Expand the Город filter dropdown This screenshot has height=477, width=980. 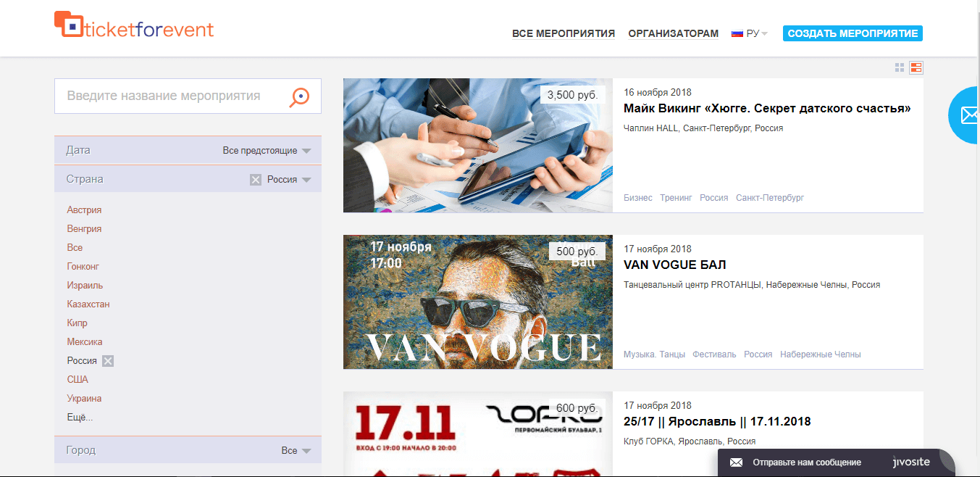coord(306,451)
